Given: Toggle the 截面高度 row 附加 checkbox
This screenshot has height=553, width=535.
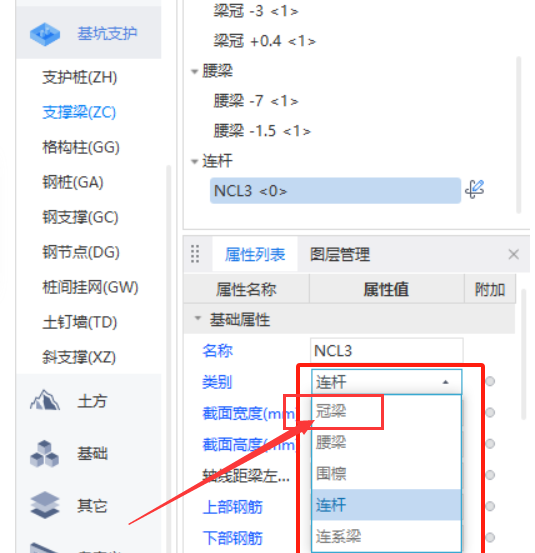Looking at the screenshot, I should (490, 444).
